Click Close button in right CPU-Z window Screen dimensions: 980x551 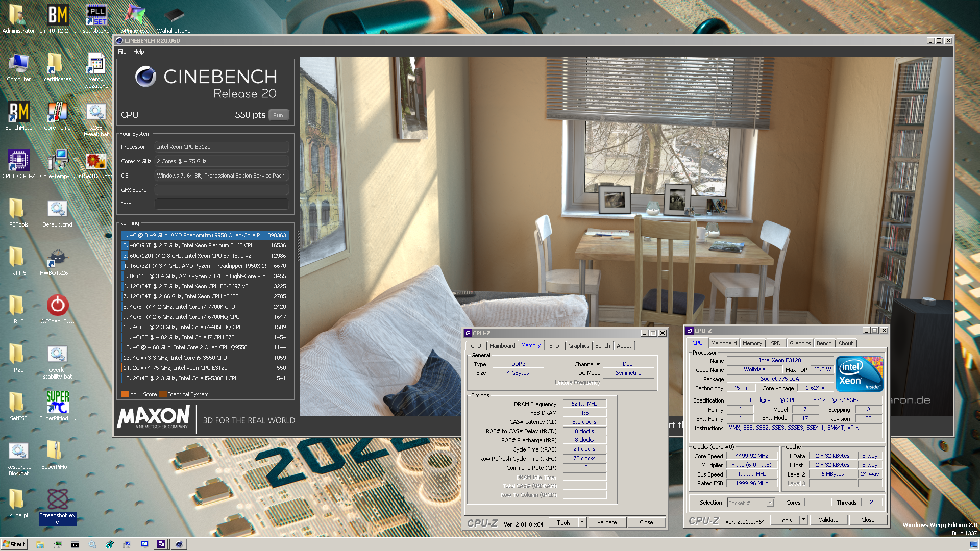coord(868,520)
